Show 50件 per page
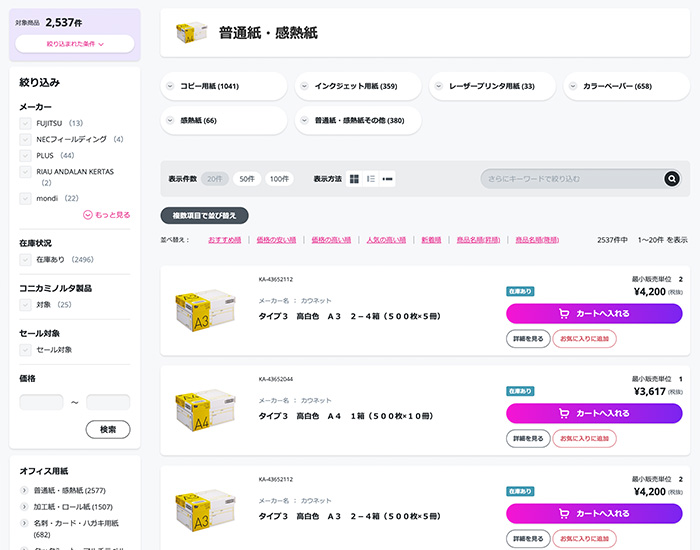The image size is (700, 550). tap(247, 179)
